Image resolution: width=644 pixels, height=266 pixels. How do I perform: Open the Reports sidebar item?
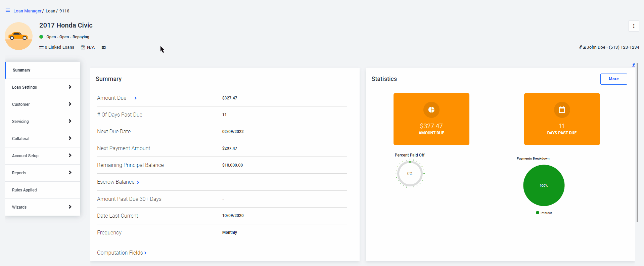pos(43,173)
